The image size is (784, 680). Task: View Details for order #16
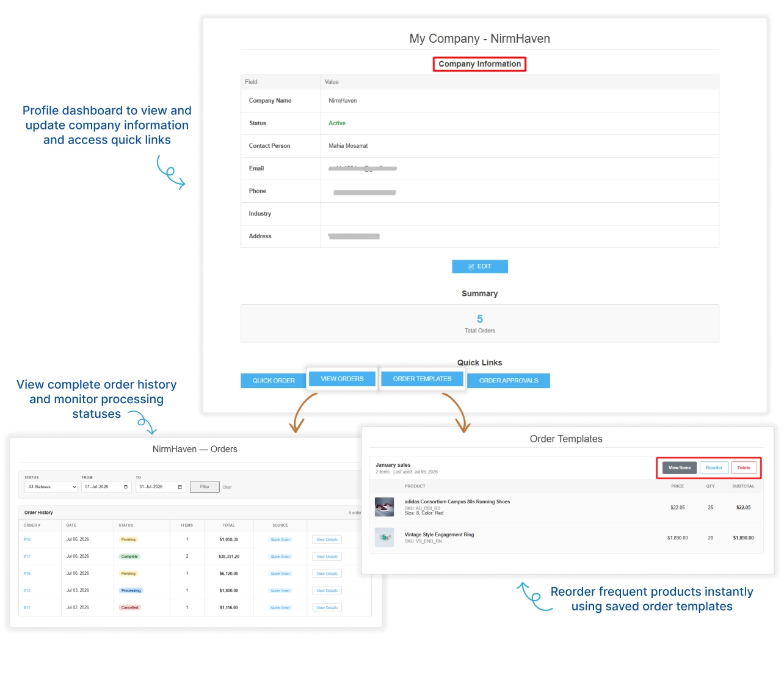(x=327, y=574)
